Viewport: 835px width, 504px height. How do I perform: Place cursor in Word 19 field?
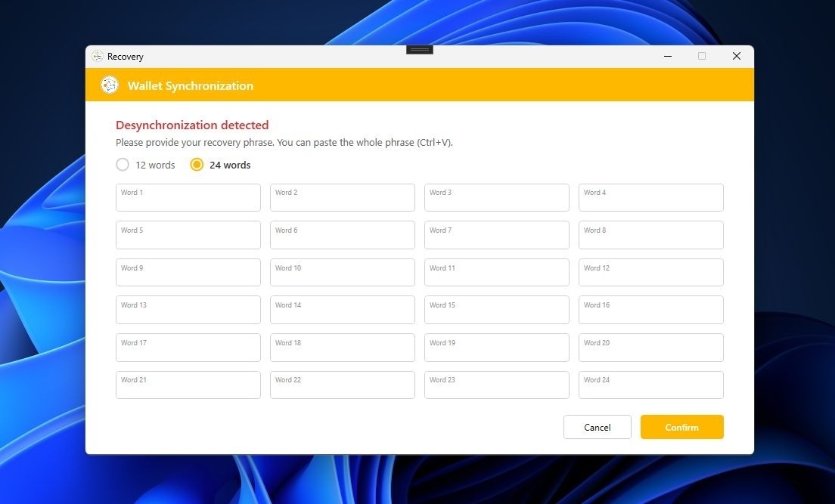[x=497, y=348]
